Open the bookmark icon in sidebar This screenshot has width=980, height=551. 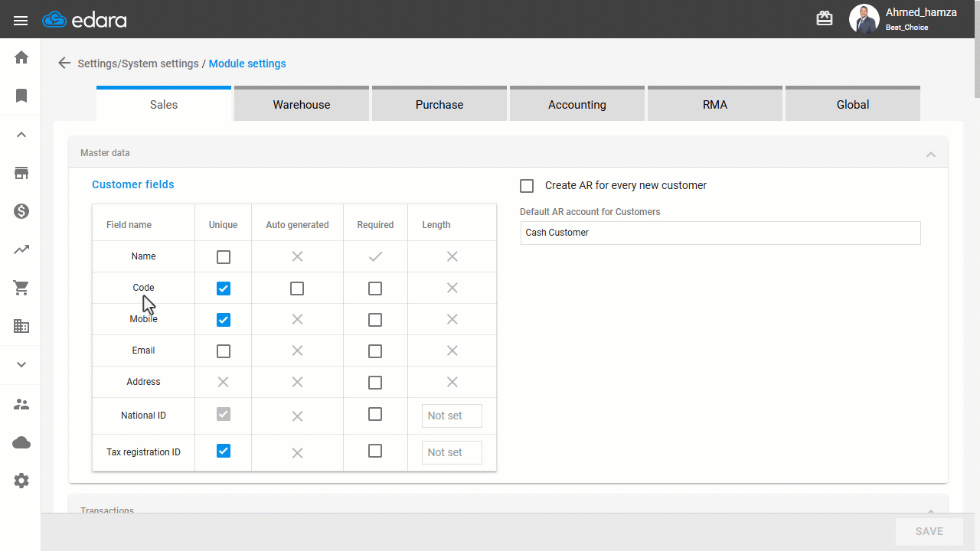[21, 96]
